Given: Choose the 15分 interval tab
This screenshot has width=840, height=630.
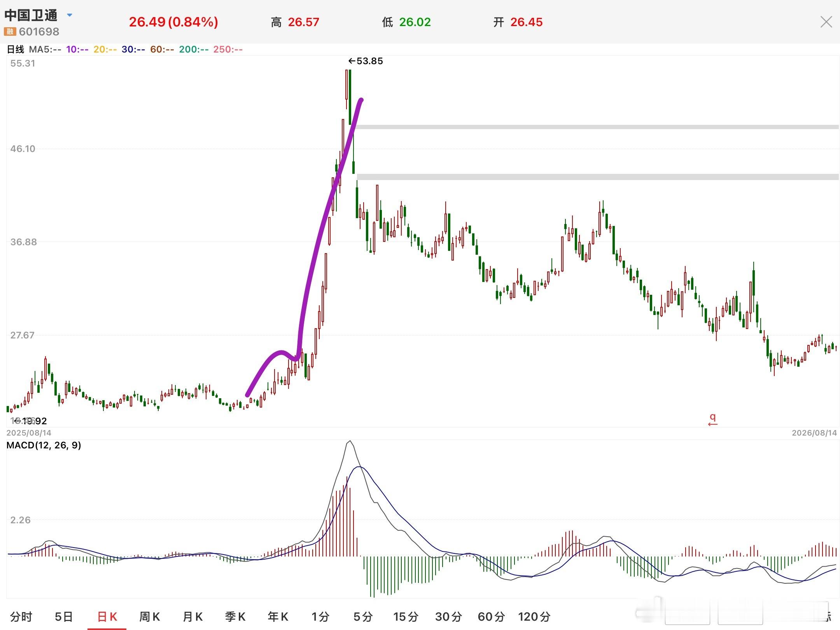Looking at the screenshot, I should click(406, 616).
